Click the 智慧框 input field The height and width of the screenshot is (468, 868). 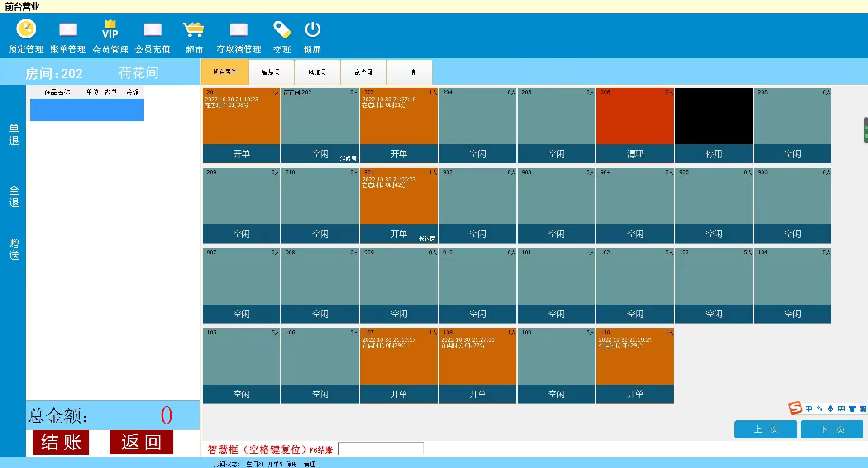[x=381, y=449]
